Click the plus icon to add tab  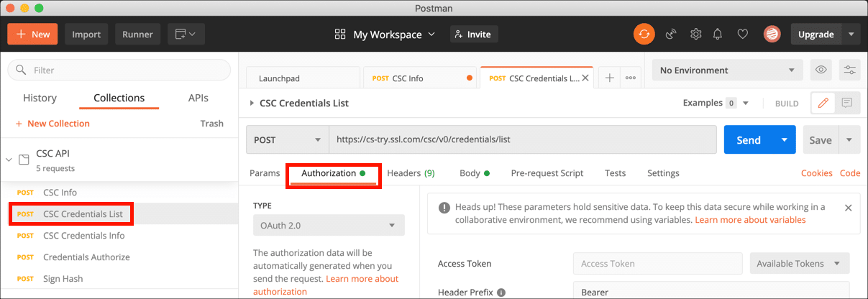(609, 78)
